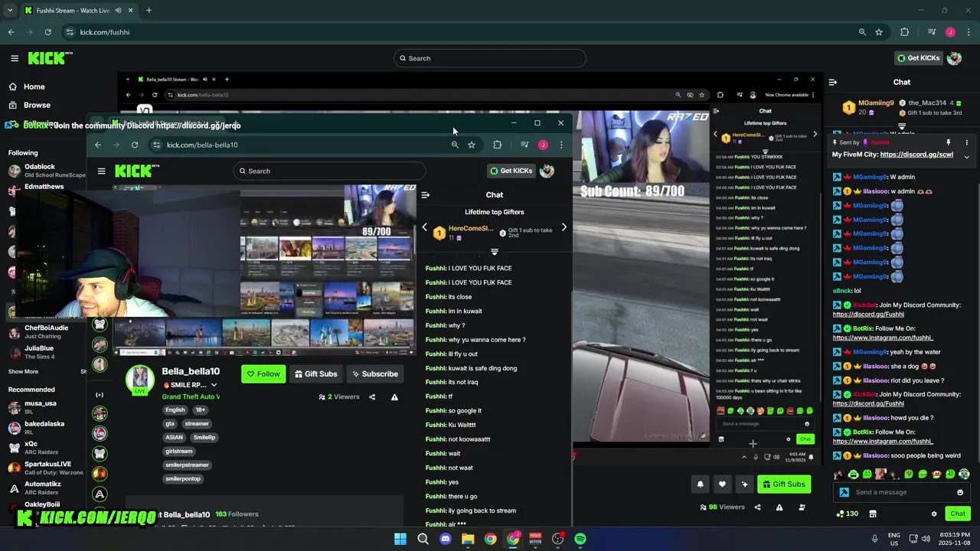Open the user icon beside the report triangle
Image resolution: width=980 pixels, height=551 pixels.
coord(801,507)
